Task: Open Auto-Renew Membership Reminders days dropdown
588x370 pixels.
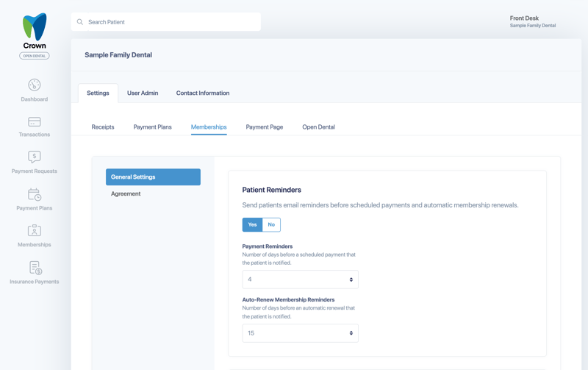Action: pos(301,333)
